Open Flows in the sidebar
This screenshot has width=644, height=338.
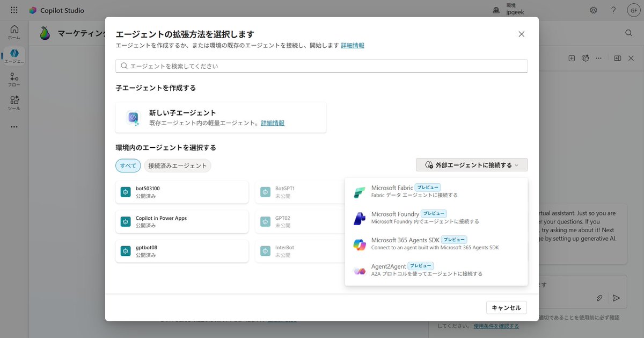click(14, 80)
